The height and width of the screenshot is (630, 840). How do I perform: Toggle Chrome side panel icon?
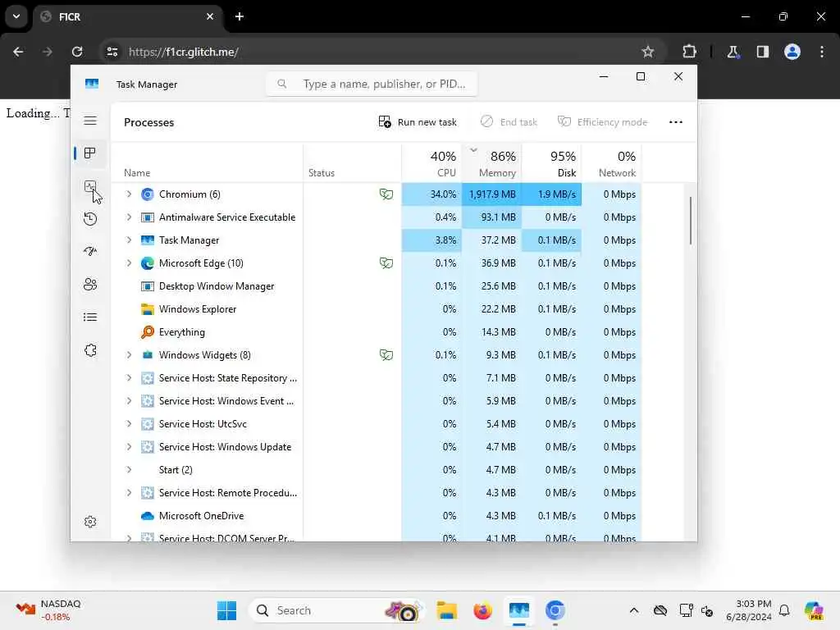[x=762, y=52]
